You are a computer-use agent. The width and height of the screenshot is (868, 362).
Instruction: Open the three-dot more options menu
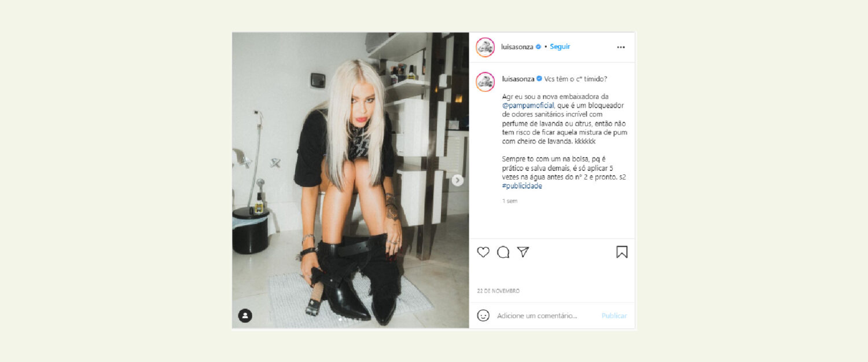[621, 47]
